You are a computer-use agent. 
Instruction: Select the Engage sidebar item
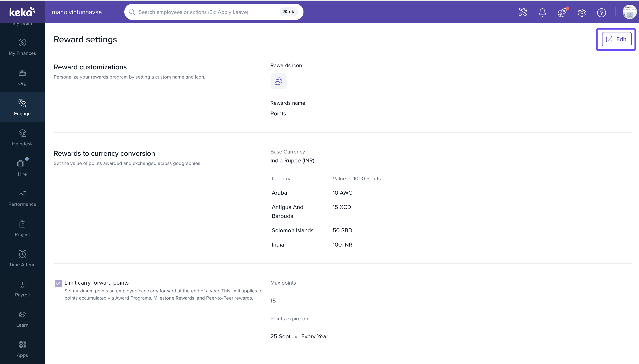click(22, 108)
